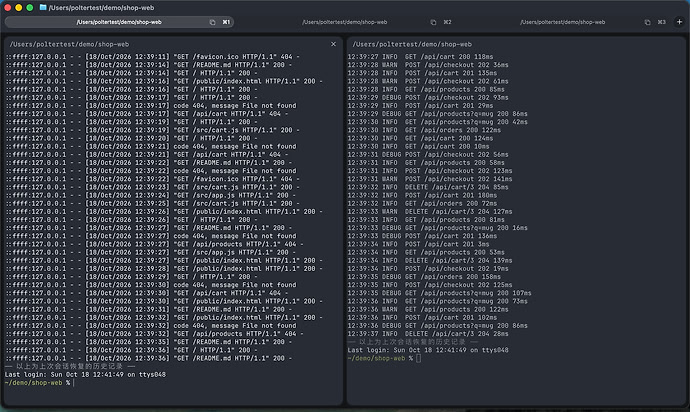Image resolution: width=690 pixels, height=412 pixels.
Task: Click the green zoom window button
Action: tap(29, 7)
